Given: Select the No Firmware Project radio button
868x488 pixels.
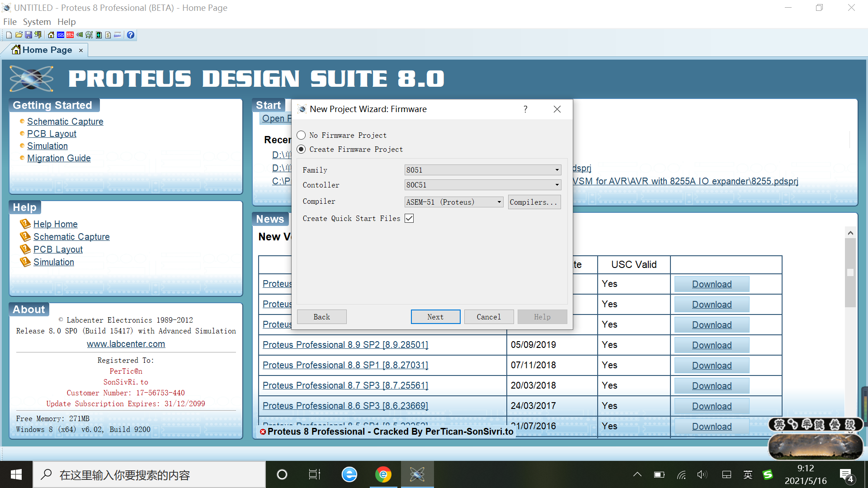Looking at the screenshot, I should click(301, 135).
